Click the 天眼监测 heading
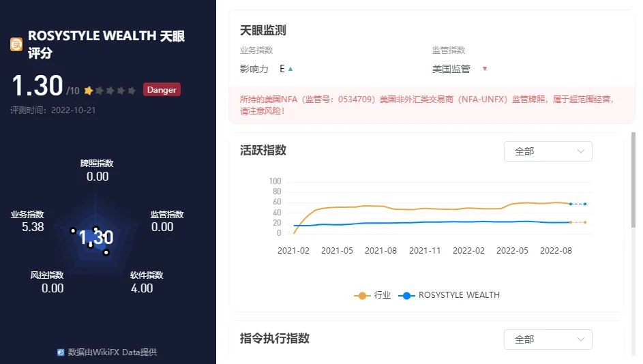 (x=263, y=30)
